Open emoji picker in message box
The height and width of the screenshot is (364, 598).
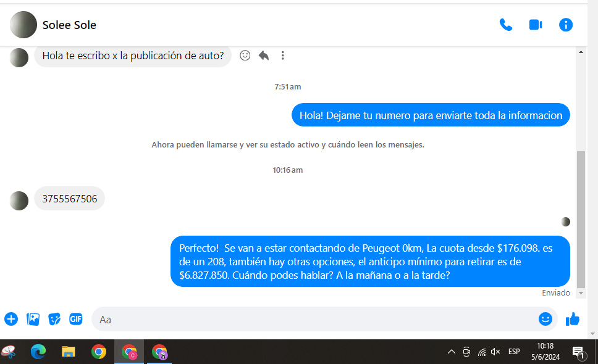pos(545,319)
